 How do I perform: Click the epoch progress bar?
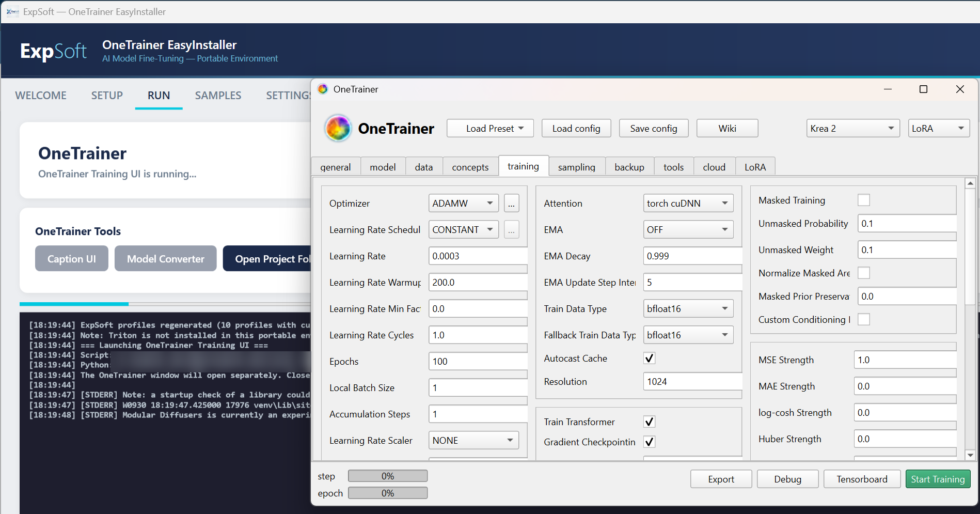[388, 493]
